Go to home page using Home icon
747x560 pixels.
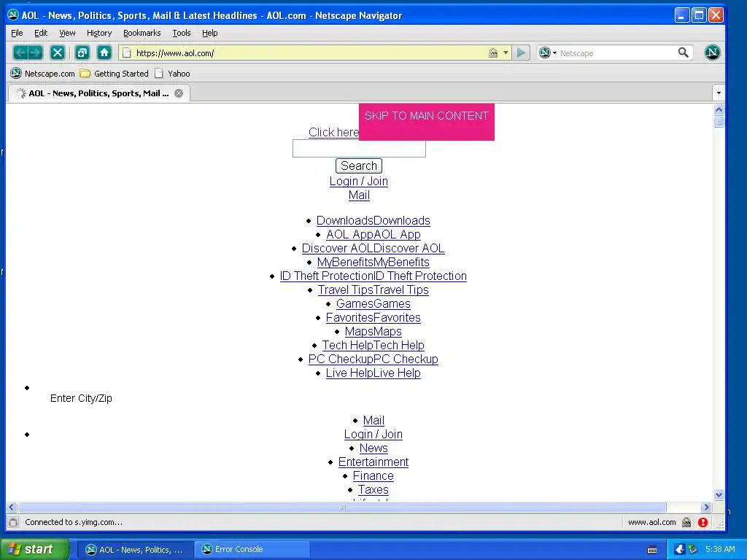pos(104,52)
